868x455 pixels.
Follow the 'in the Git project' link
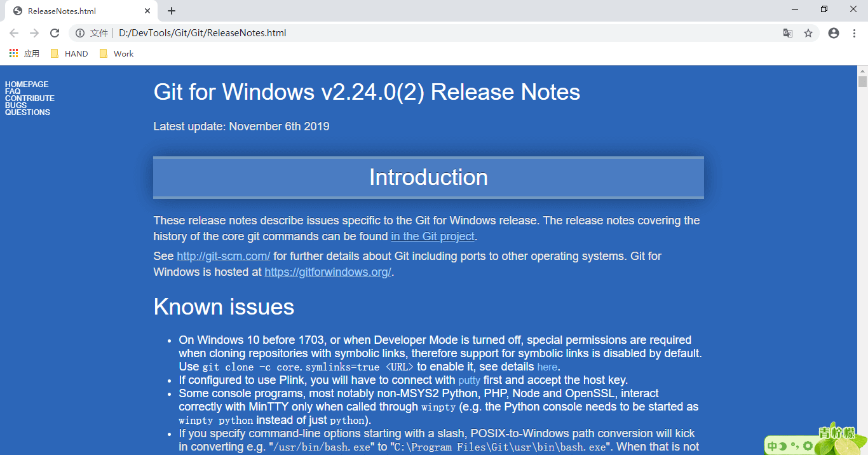pos(433,236)
